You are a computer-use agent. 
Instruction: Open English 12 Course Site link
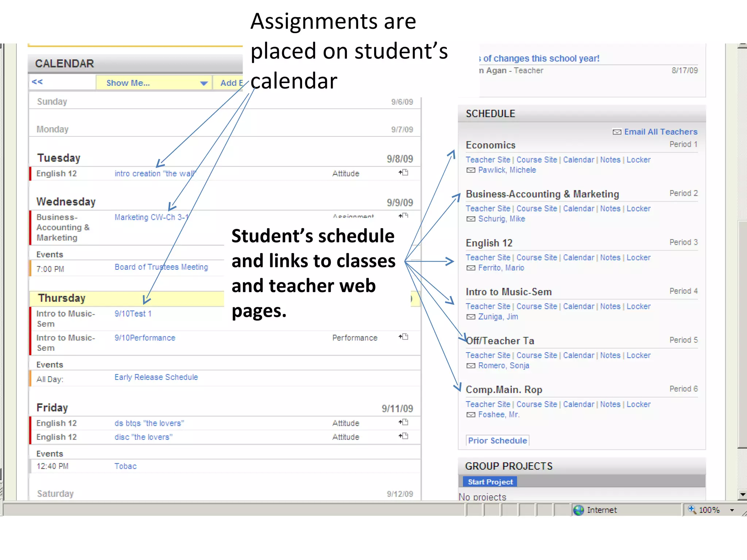[x=537, y=257]
